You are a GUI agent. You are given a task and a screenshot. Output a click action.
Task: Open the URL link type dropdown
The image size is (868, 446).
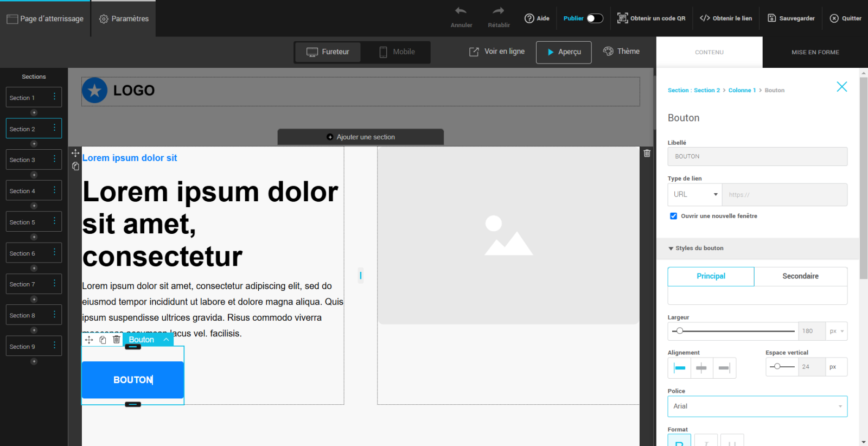click(x=694, y=194)
